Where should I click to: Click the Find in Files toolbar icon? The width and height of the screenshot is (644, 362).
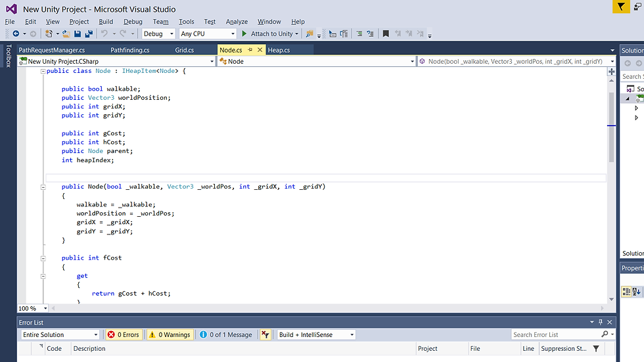click(x=310, y=34)
